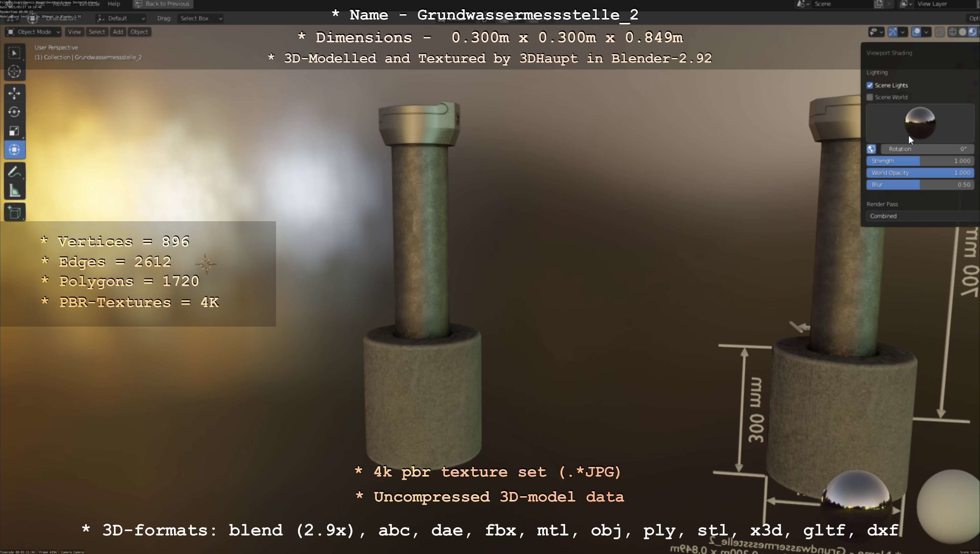
Task: Select the Add Cube tool
Action: (14, 213)
